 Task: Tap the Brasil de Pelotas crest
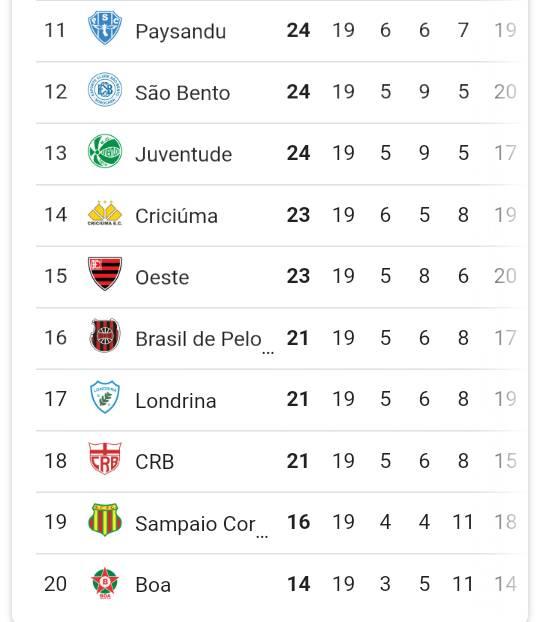click(x=105, y=336)
